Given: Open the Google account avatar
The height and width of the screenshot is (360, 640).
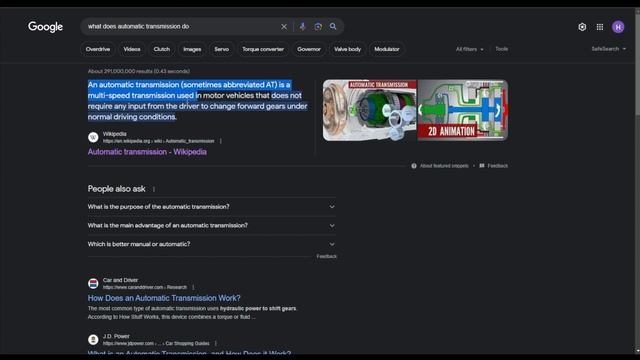Looking at the screenshot, I should pos(618,27).
